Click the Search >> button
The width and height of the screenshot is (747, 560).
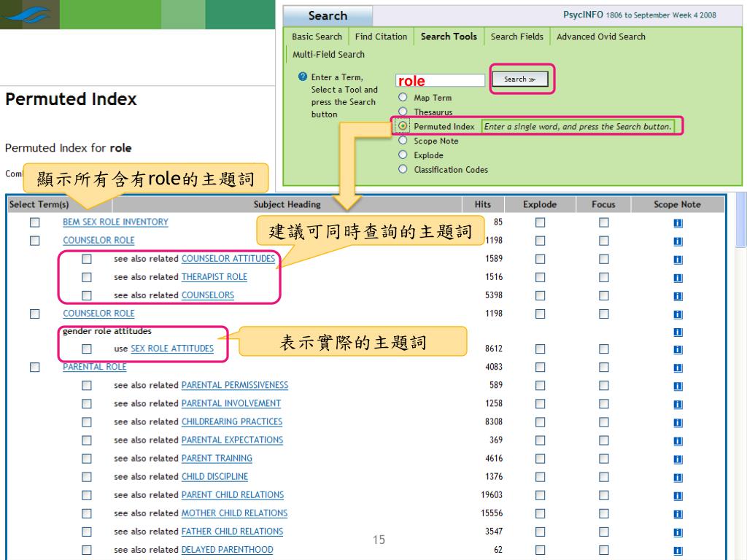[519, 79]
